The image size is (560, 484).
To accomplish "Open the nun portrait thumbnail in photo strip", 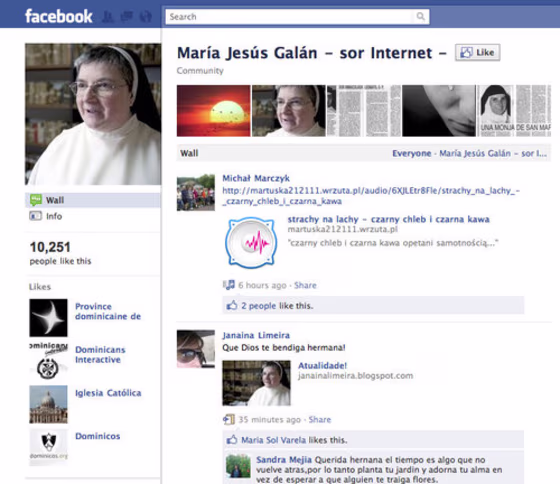I will coord(289,111).
